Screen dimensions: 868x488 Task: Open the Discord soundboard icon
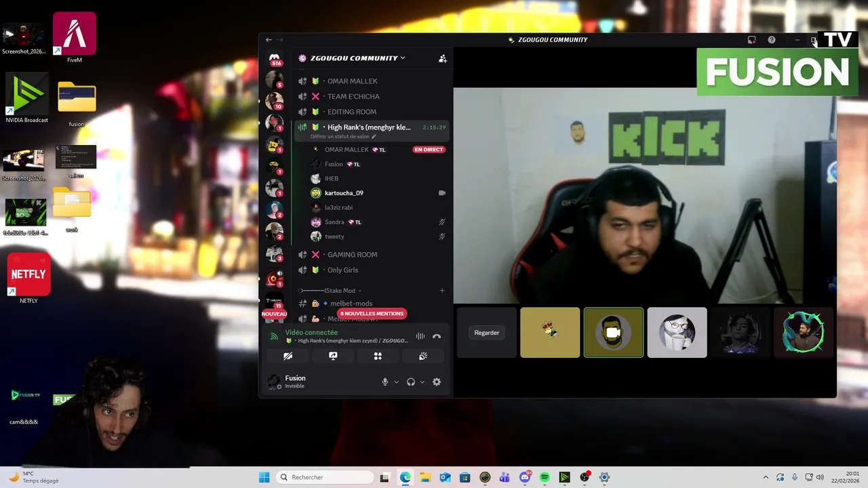[x=422, y=356]
